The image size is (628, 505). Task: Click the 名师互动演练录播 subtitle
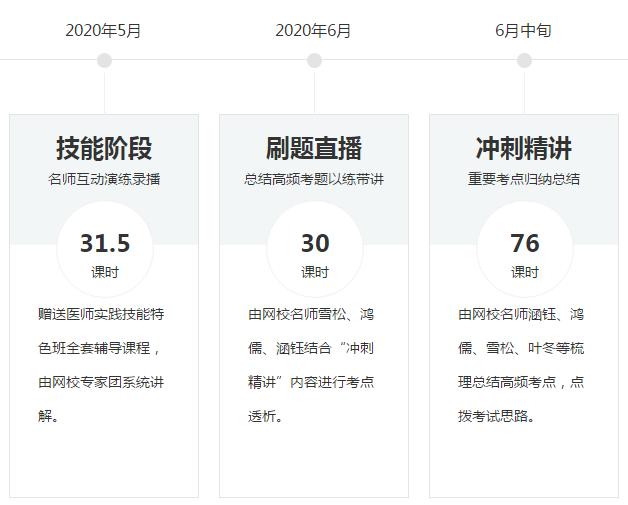(x=104, y=180)
